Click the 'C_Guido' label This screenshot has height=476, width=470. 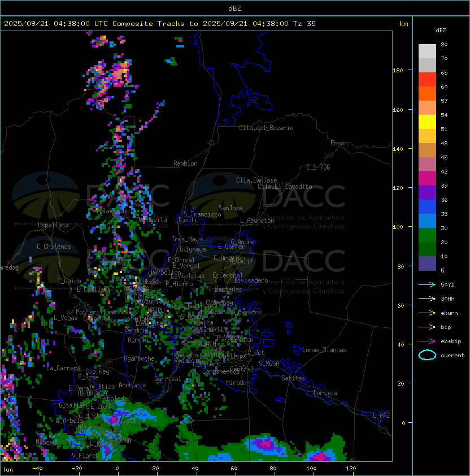tap(69, 281)
